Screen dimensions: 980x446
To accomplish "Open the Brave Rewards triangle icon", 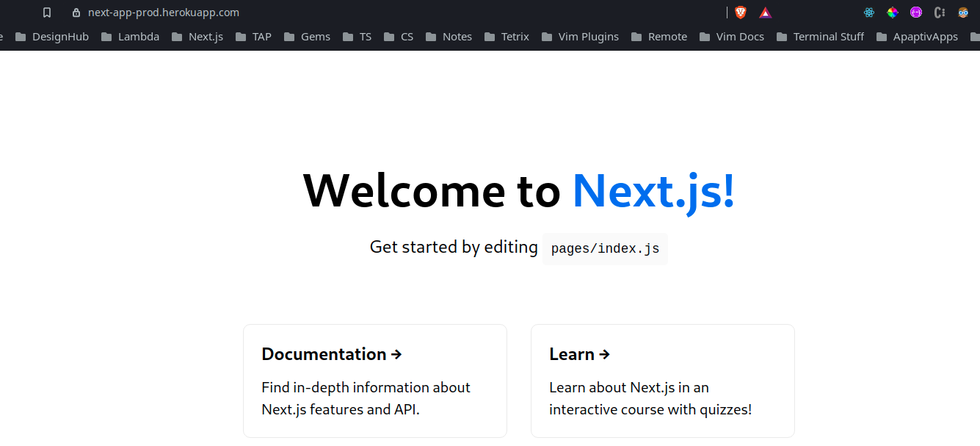I will click(x=765, y=12).
